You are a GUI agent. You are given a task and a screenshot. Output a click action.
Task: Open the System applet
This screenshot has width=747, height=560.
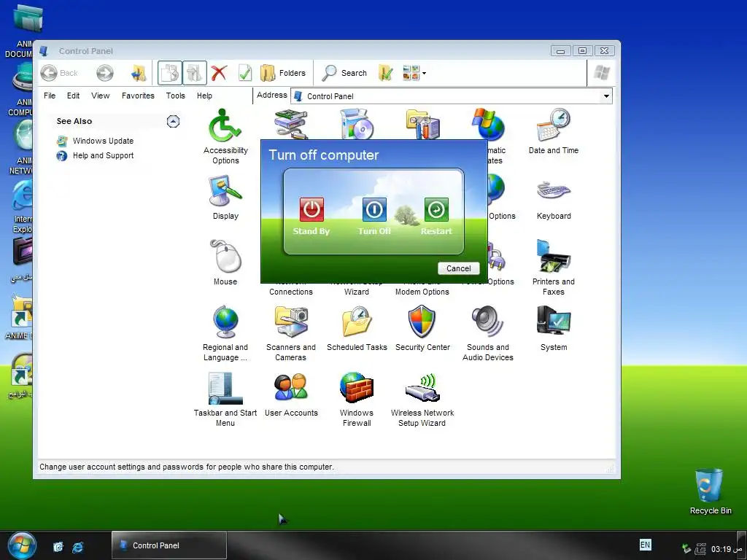(554, 329)
